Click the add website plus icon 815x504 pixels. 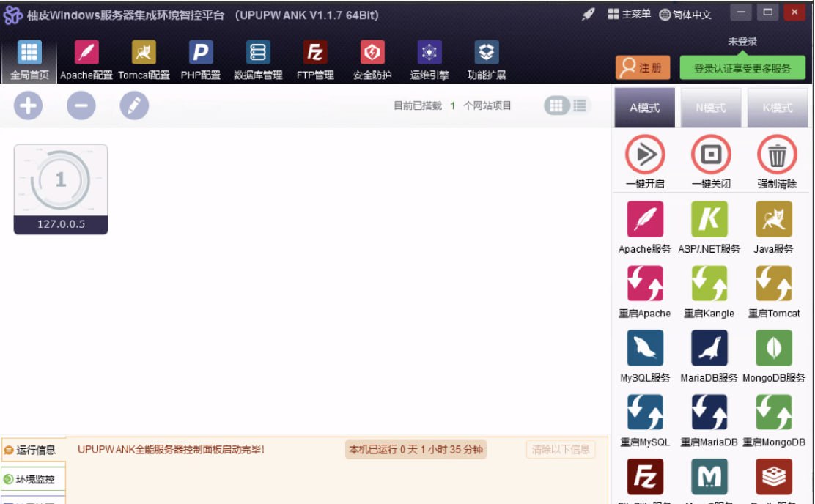[x=28, y=106]
